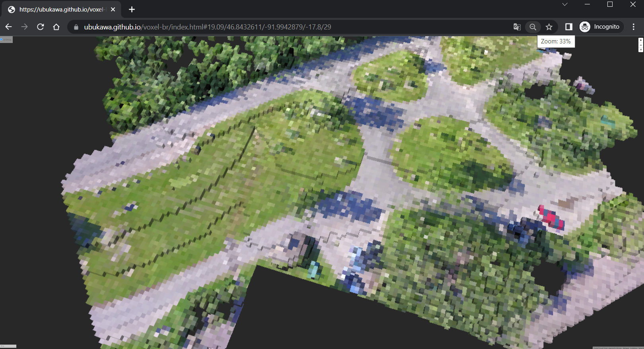Reset map bearing with compass button
644x349 pixels.
click(640, 49)
